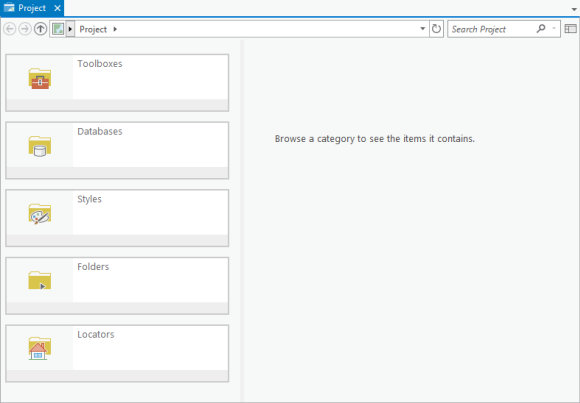Expand the arrow after Project breadcrumb
This screenshot has height=403, width=580.
[x=115, y=29]
